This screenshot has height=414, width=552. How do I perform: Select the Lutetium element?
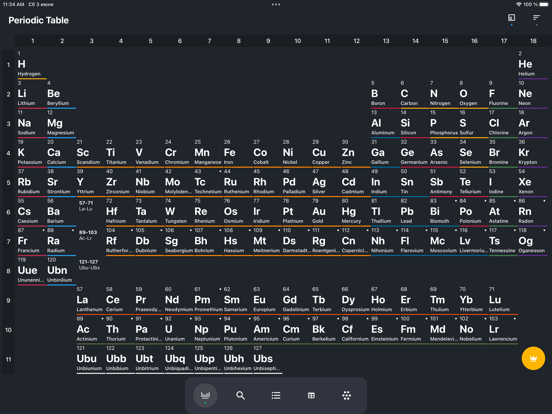(x=503, y=301)
